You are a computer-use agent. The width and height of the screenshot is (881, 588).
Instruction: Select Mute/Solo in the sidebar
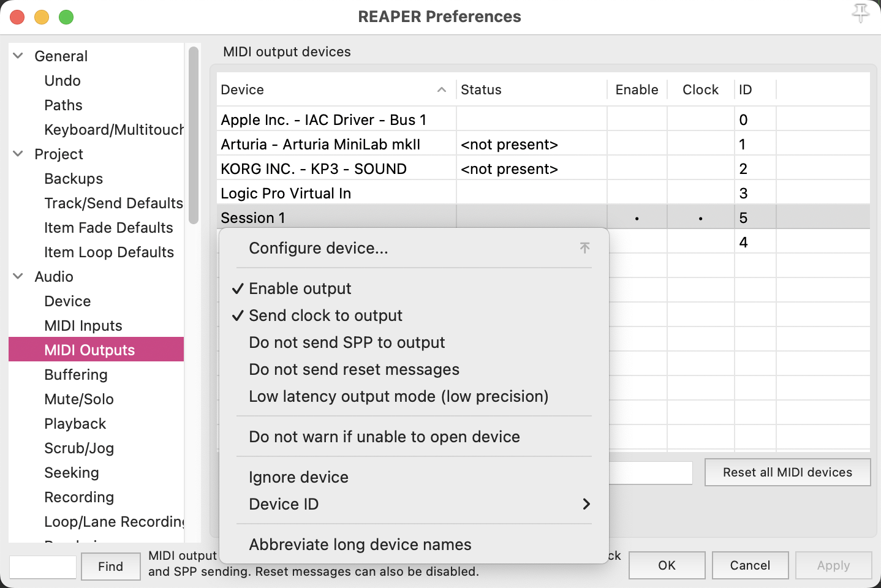point(79,399)
